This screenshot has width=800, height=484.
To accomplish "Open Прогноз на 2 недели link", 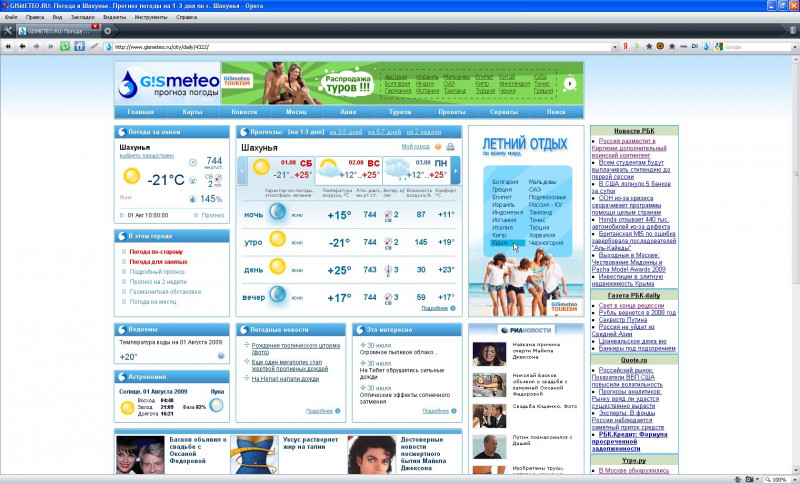I will click(x=158, y=282).
